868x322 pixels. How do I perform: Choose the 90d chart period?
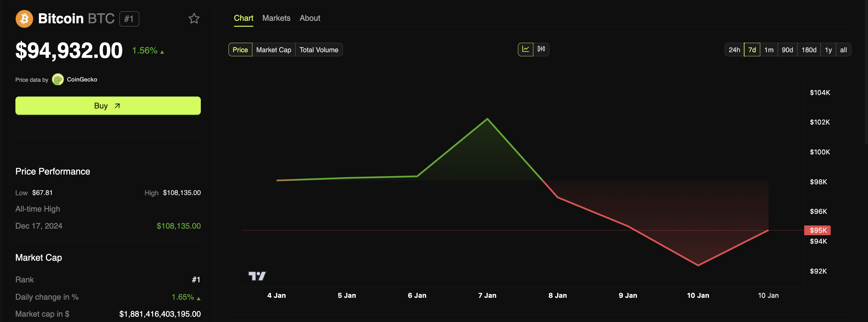click(x=787, y=50)
